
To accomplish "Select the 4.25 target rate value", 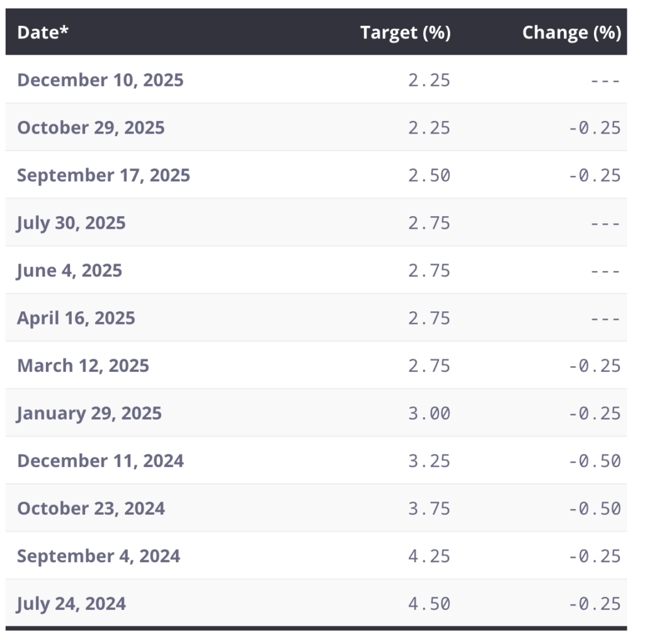I will tap(429, 556).
